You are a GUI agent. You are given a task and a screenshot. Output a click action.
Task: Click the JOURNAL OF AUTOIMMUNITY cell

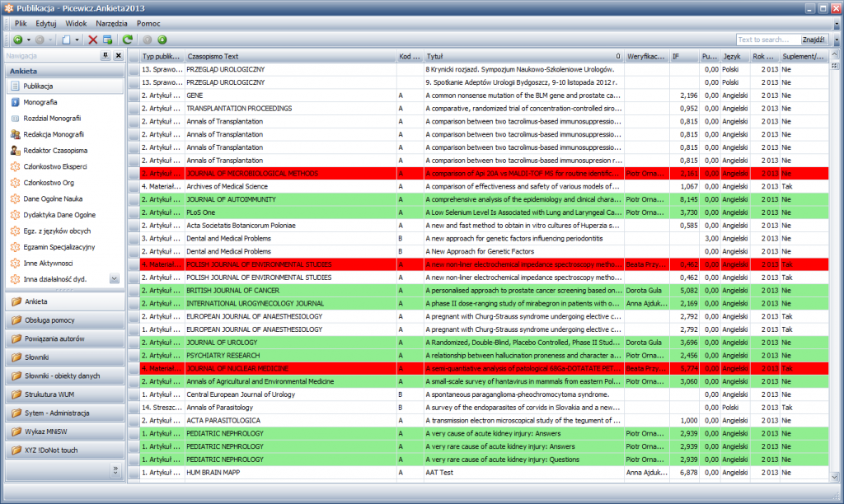(289, 199)
